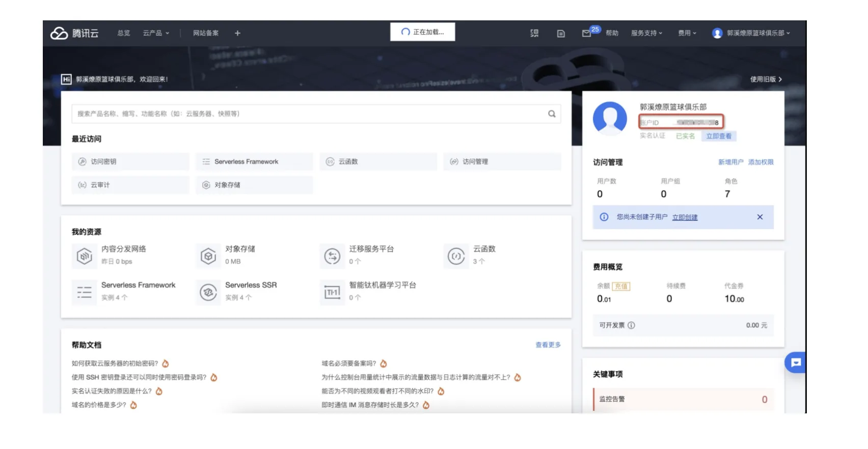868x449 pixels.
Task: Open recent item 对象存储
Action: (254, 185)
